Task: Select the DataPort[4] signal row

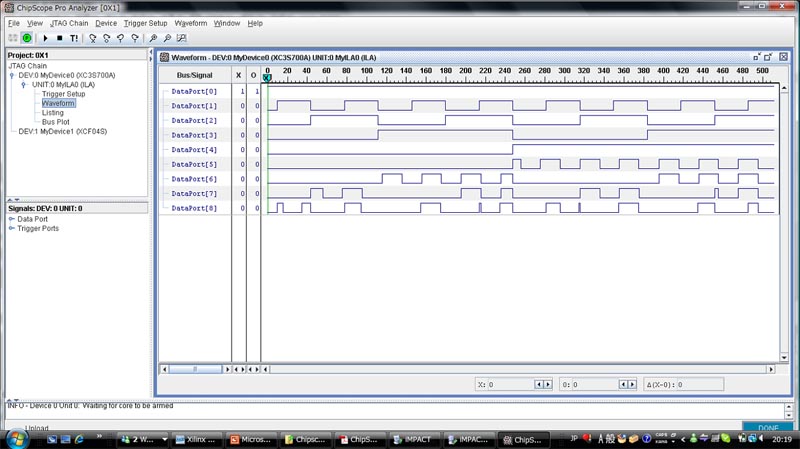Action: click(194, 150)
